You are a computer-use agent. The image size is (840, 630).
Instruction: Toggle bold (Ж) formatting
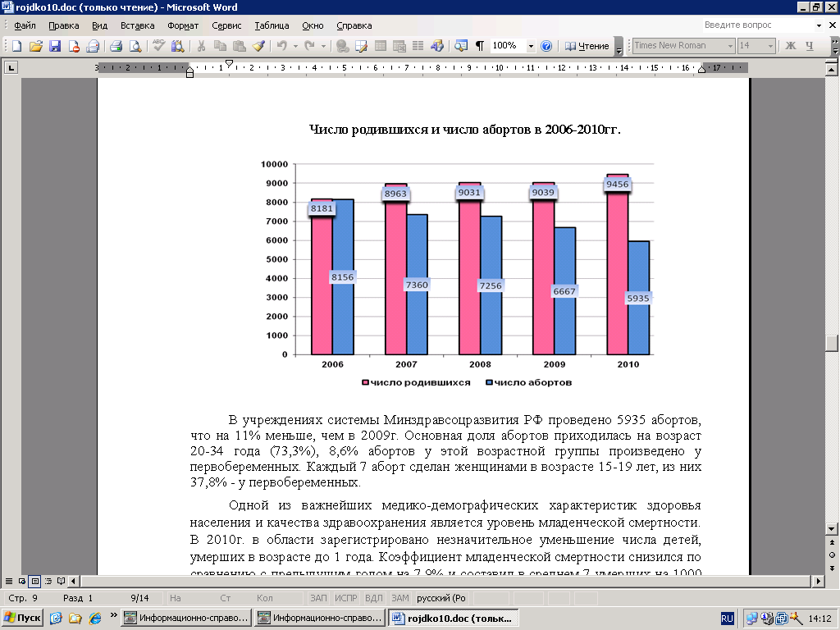791,46
